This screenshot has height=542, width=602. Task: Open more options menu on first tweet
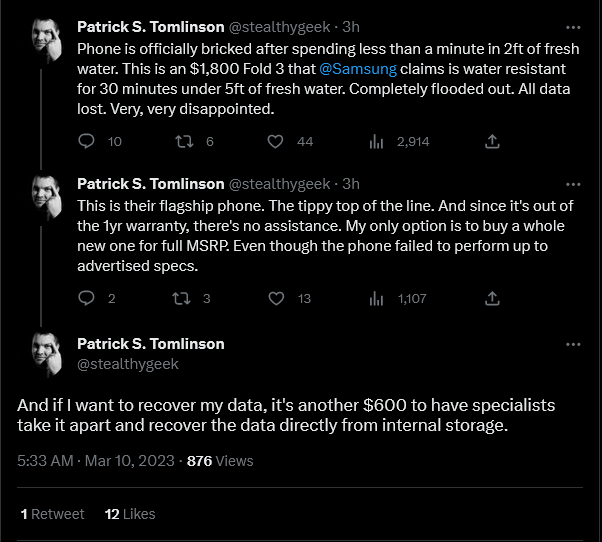(x=573, y=27)
